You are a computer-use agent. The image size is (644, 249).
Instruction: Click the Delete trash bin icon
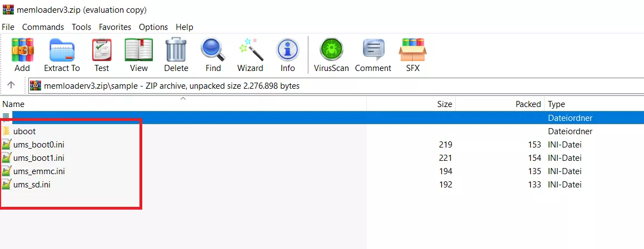click(176, 55)
